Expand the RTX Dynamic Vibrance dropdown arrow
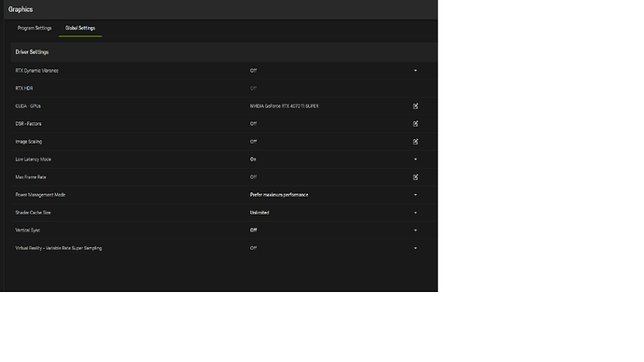Screen dimensions: 644x362 coord(415,71)
